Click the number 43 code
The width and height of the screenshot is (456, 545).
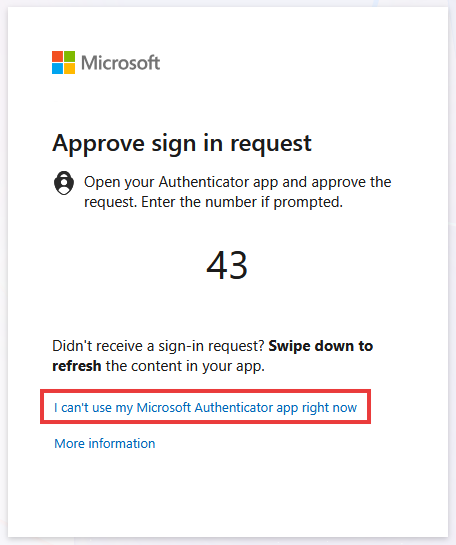pos(227,265)
